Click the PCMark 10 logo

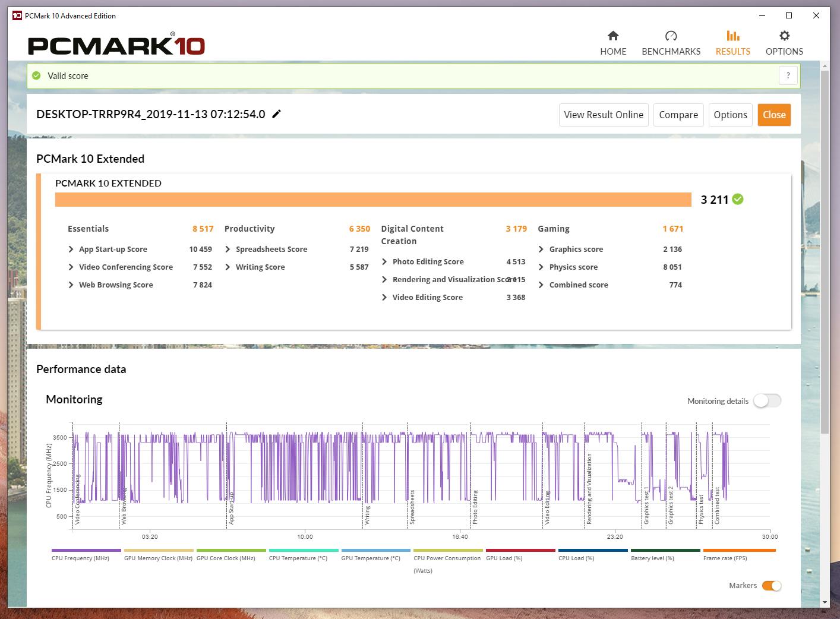pyautogui.click(x=116, y=45)
